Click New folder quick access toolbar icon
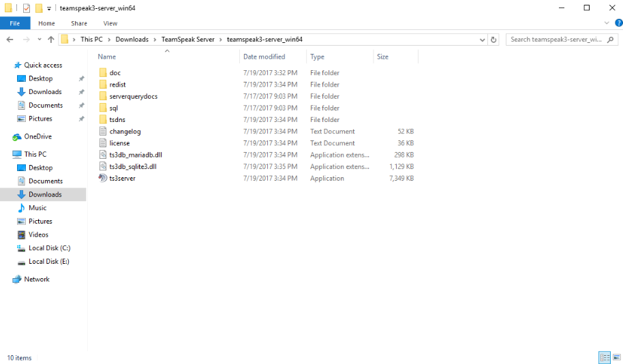The height and width of the screenshot is (364, 623). click(39, 8)
